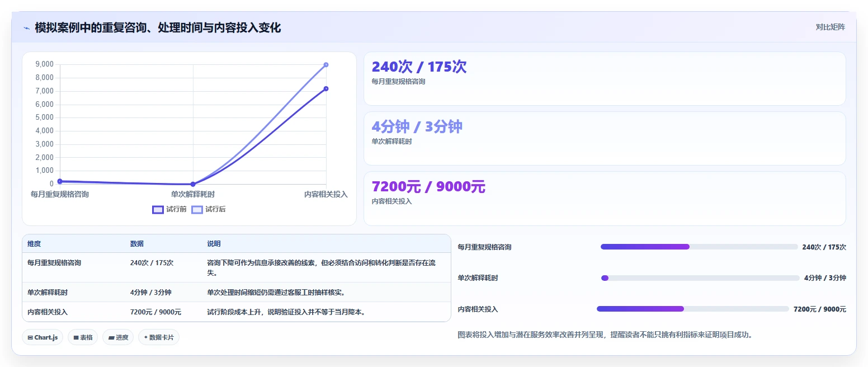Click y-axis label 5,000
The height and width of the screenshot is (367, 868).
pyautogui.click(x=44, y=117)
